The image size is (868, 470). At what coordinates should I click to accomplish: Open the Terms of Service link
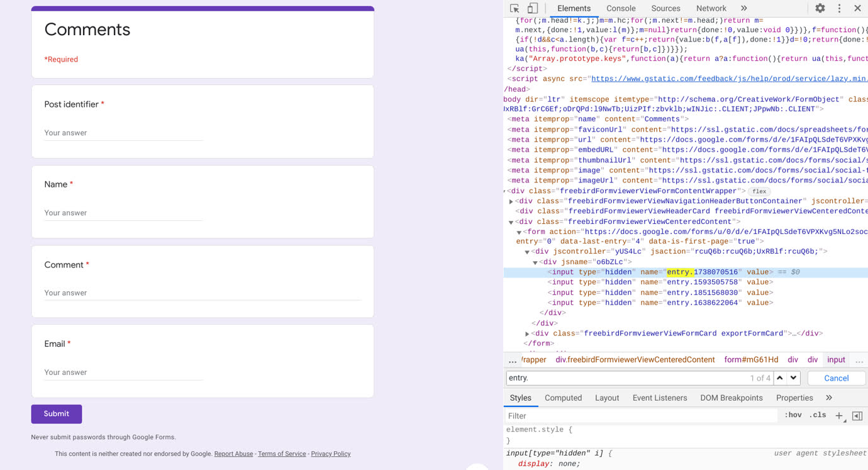click(282, 454)
